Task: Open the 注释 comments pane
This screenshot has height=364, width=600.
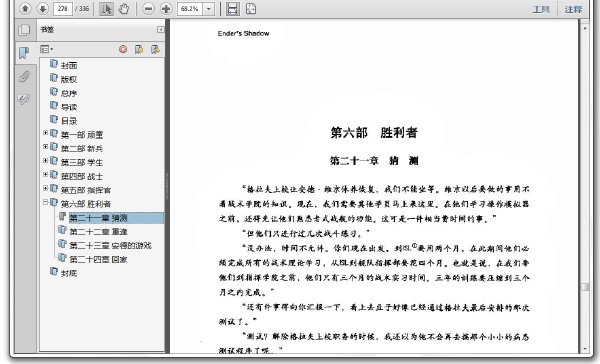Action: (573, 9)
